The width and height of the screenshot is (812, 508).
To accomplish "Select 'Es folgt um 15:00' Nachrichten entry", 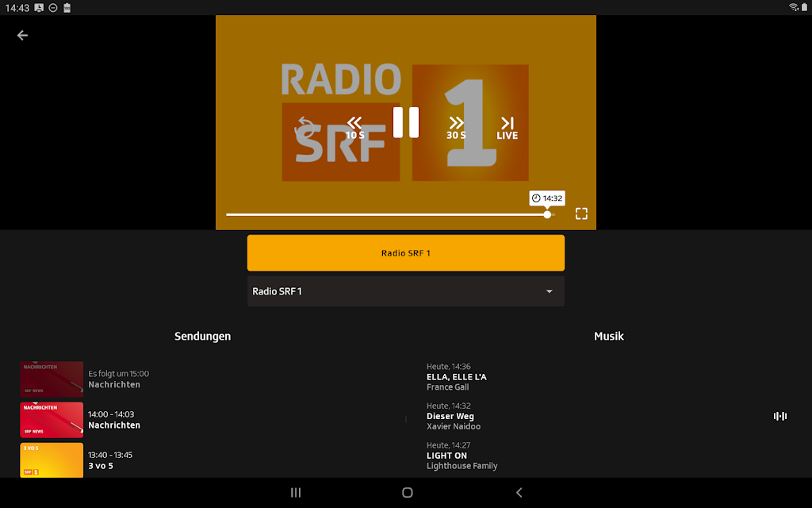I will click(x=119, y=379).
